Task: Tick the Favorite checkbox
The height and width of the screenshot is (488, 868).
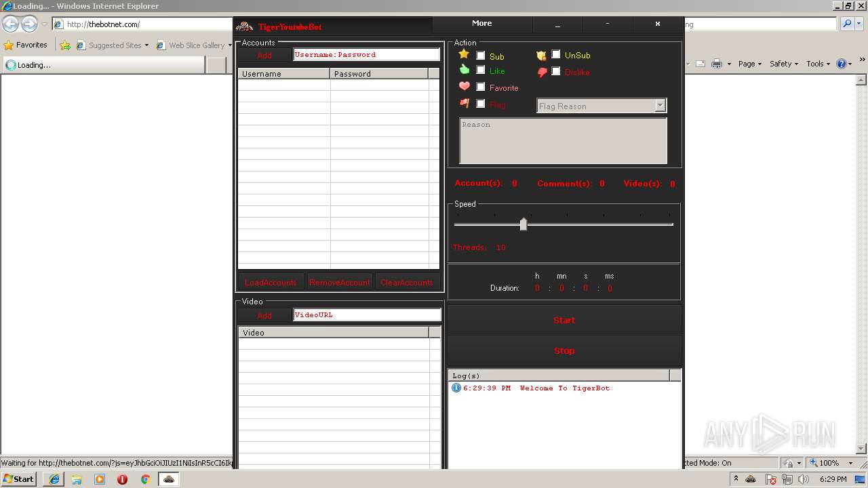Action: pos(481,87)
